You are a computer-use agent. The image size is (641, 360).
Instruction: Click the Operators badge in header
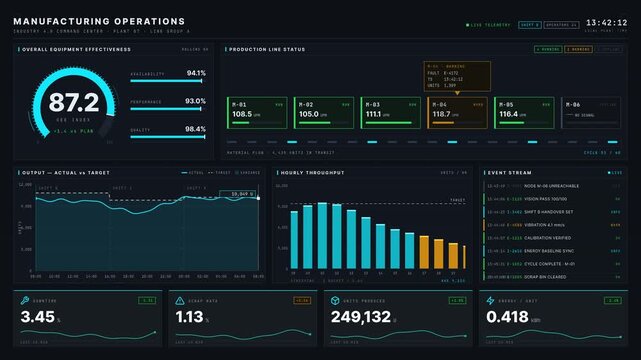[562, 25]
